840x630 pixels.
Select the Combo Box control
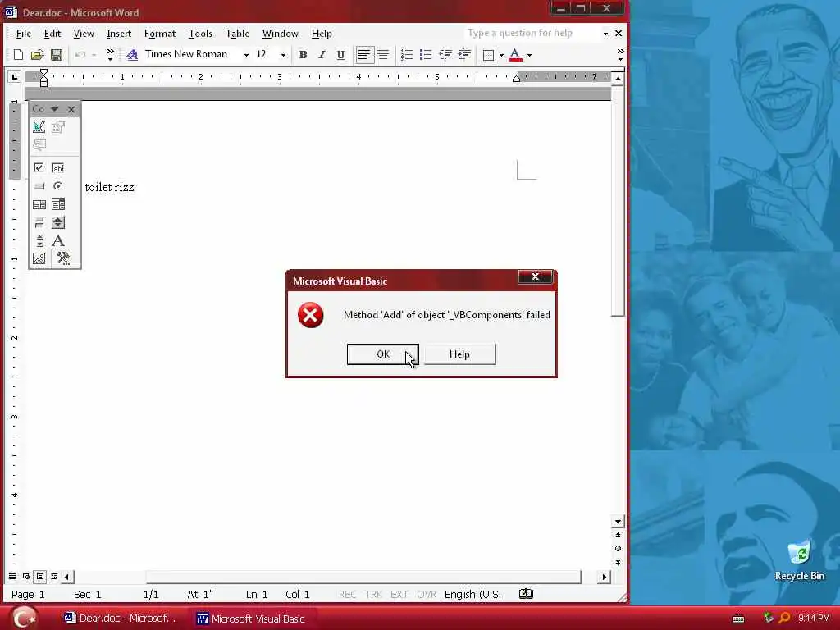tap(58, 204)
